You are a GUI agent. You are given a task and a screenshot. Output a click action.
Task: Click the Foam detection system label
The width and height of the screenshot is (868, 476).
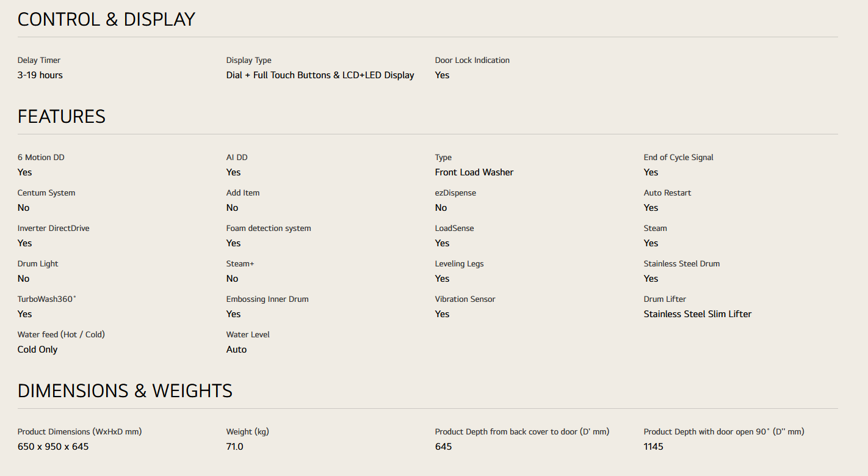click(269, 229)
